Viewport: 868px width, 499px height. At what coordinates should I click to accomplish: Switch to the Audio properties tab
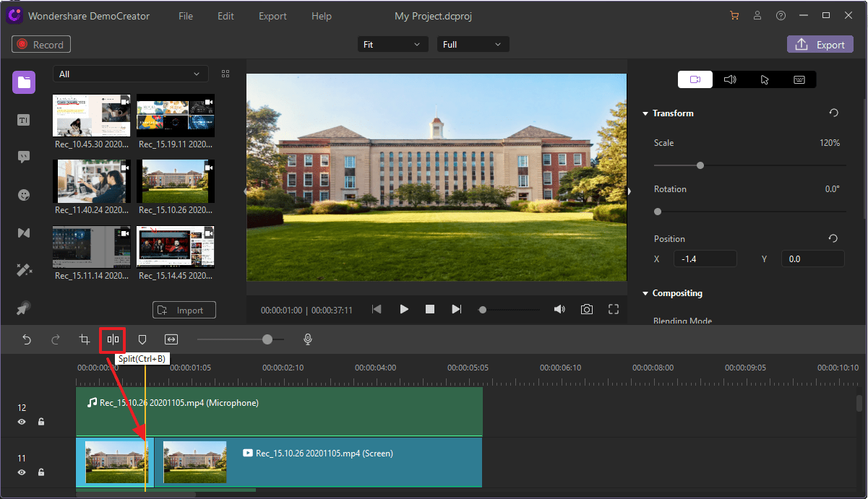[x=730, y=79]
